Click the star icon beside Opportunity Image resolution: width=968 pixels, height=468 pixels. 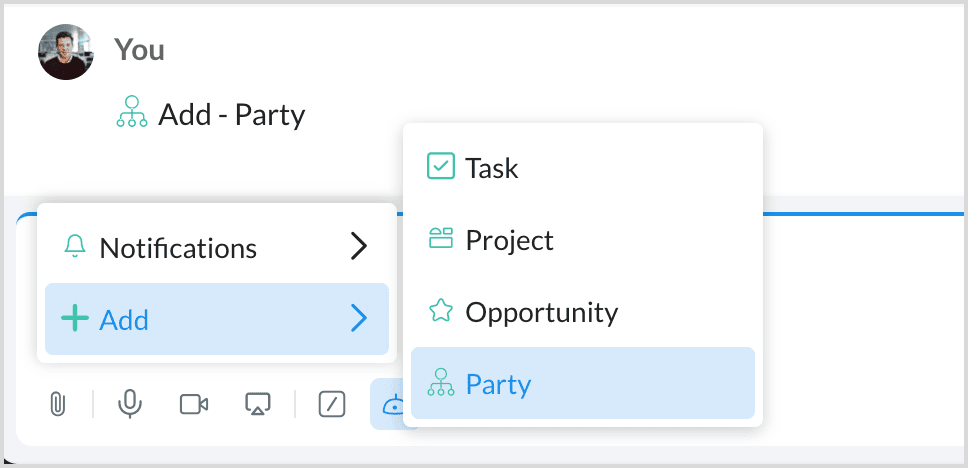(x=440, y=312)
